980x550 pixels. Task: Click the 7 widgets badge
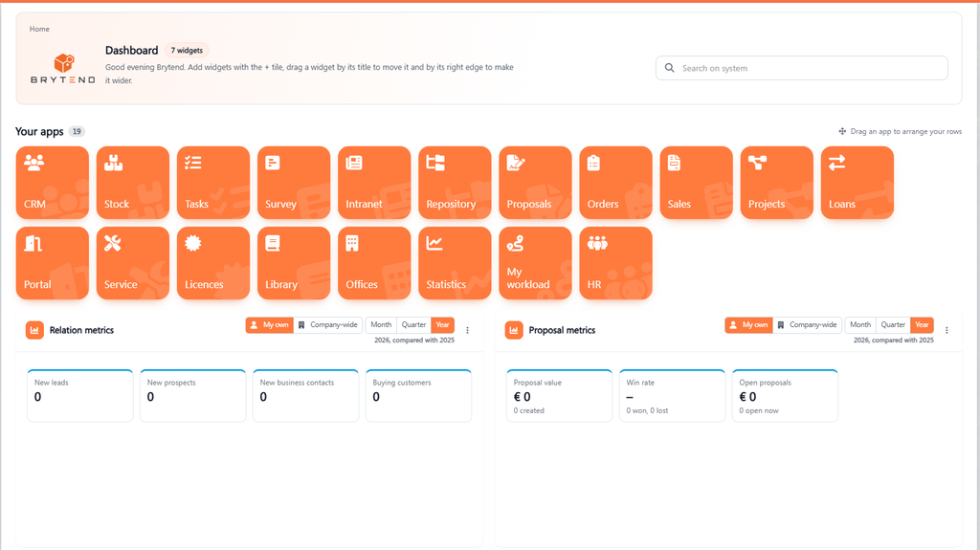187,50
